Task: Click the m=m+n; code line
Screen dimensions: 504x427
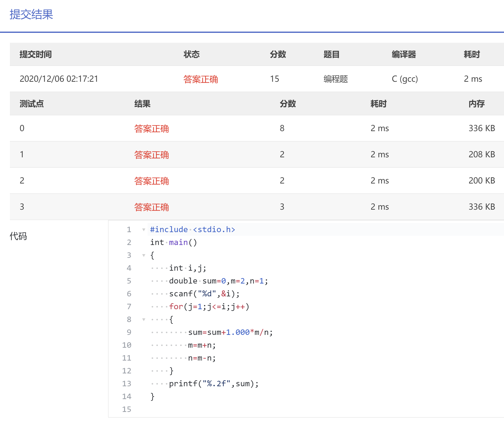Action: tap(202, 345)
